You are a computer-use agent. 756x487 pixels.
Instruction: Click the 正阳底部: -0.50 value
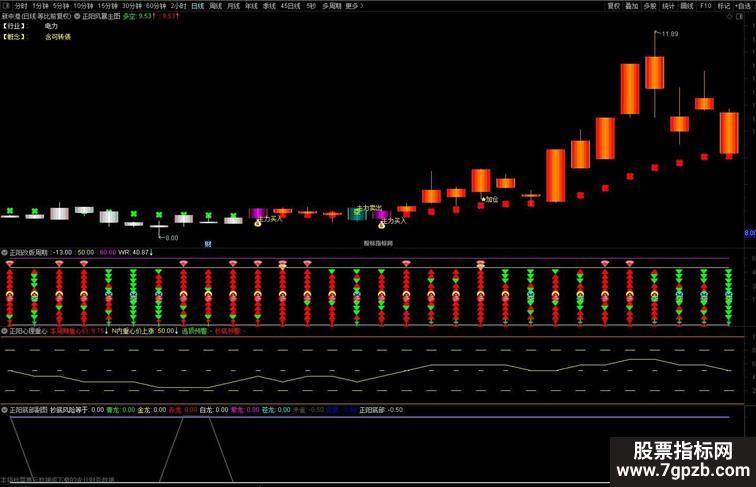[381, 410]
